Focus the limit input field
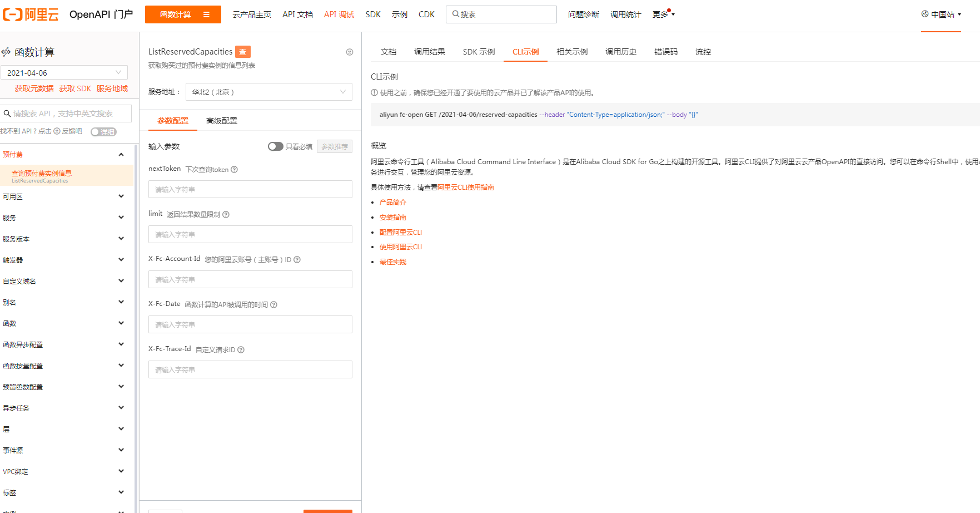The image size is (980, 513). (x=250, y=234)
